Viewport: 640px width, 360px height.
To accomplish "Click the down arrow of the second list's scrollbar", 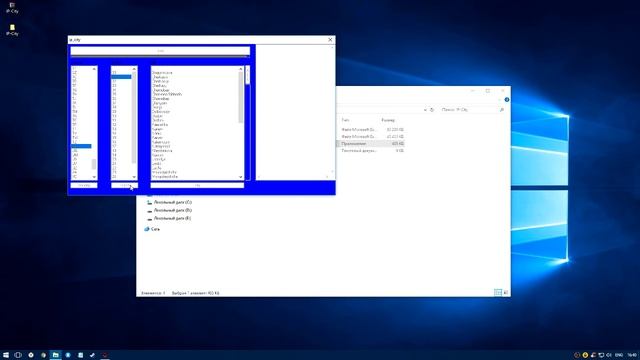I will coord(134,177).
